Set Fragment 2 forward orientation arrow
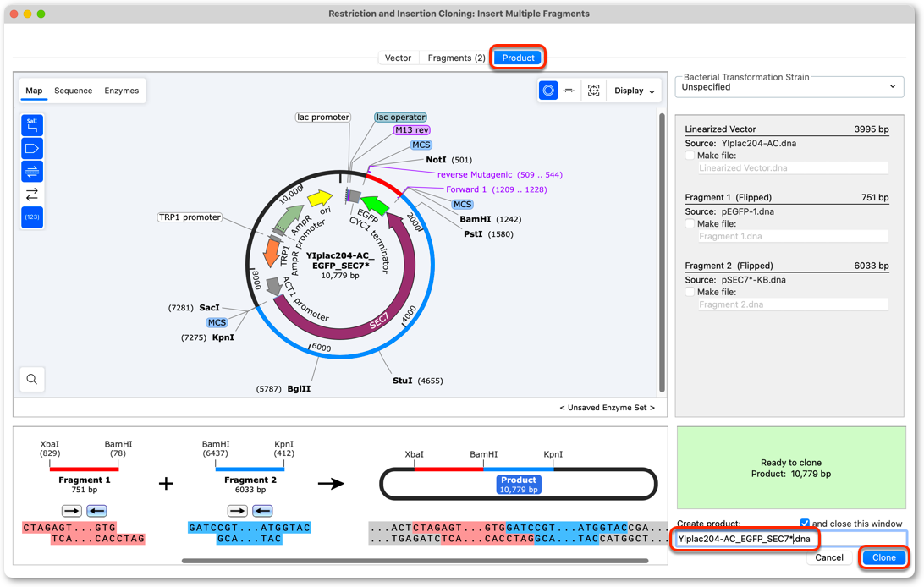924x587 pixels. click(238, 511)
